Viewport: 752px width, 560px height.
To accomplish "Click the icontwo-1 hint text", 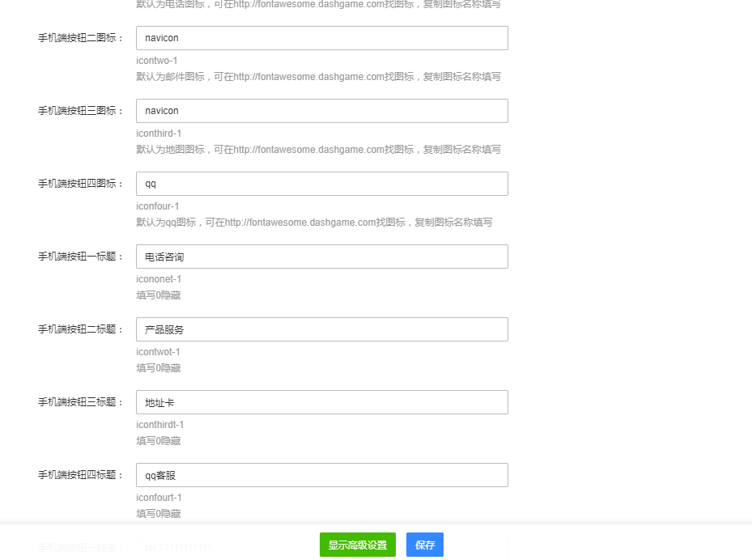I will pos(157,61).
